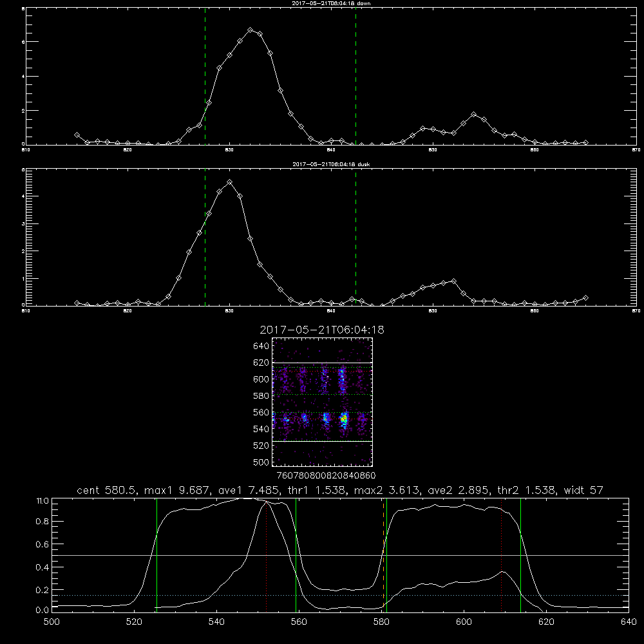This screenshot has width=644, height=644.
Task: Click the 600 label on heatmap y-axis
Action: [261, 379]
